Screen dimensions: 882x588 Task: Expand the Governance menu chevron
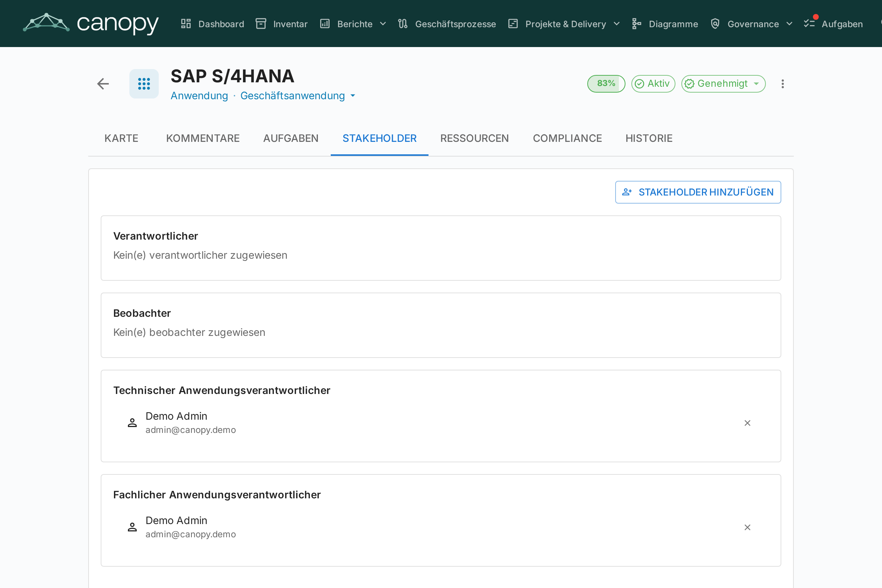pyautogui.click(x=789, y=24)
